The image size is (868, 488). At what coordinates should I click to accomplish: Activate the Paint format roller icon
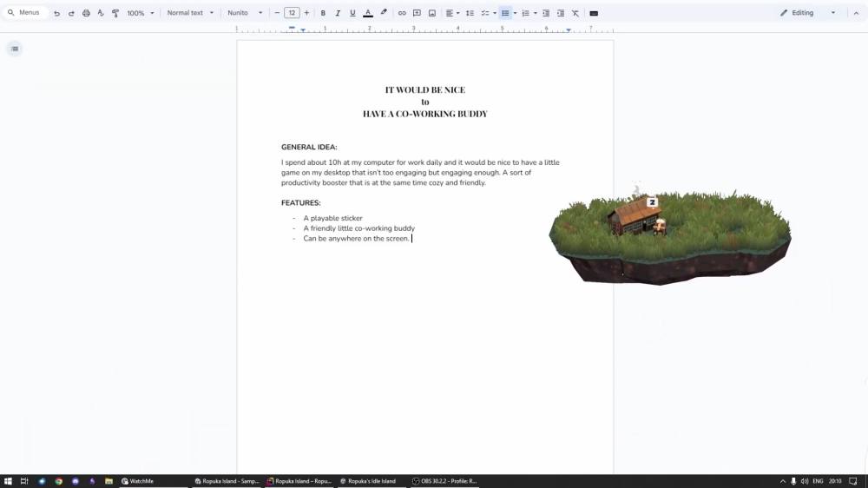(115, 13)
